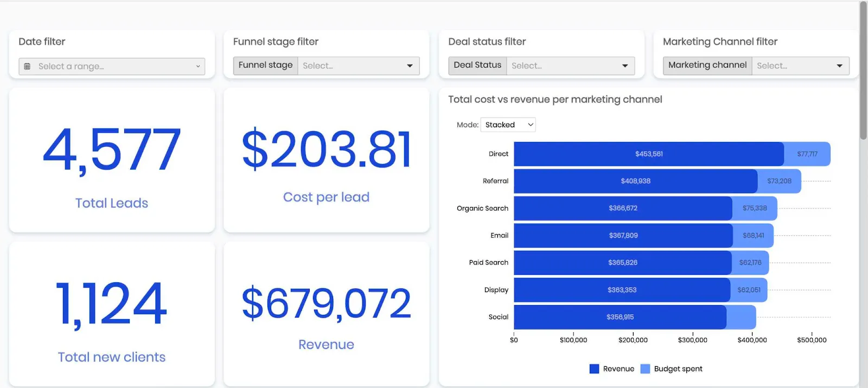Click the Marketing channel field label
This screenshot has width=868, height=388.
707,65
